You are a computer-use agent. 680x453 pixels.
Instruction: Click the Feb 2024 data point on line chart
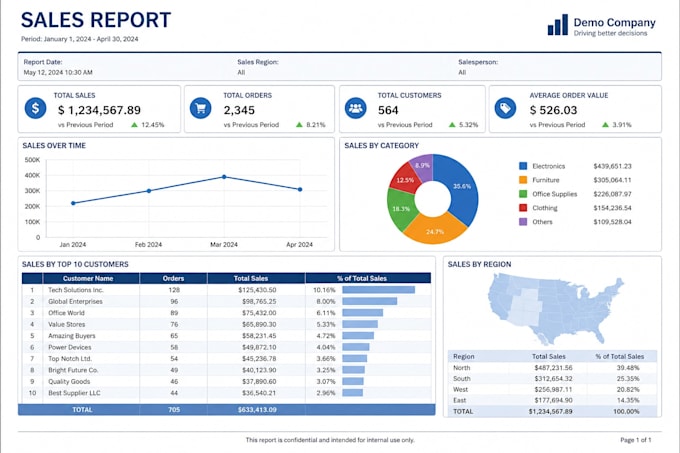[149, 191]
